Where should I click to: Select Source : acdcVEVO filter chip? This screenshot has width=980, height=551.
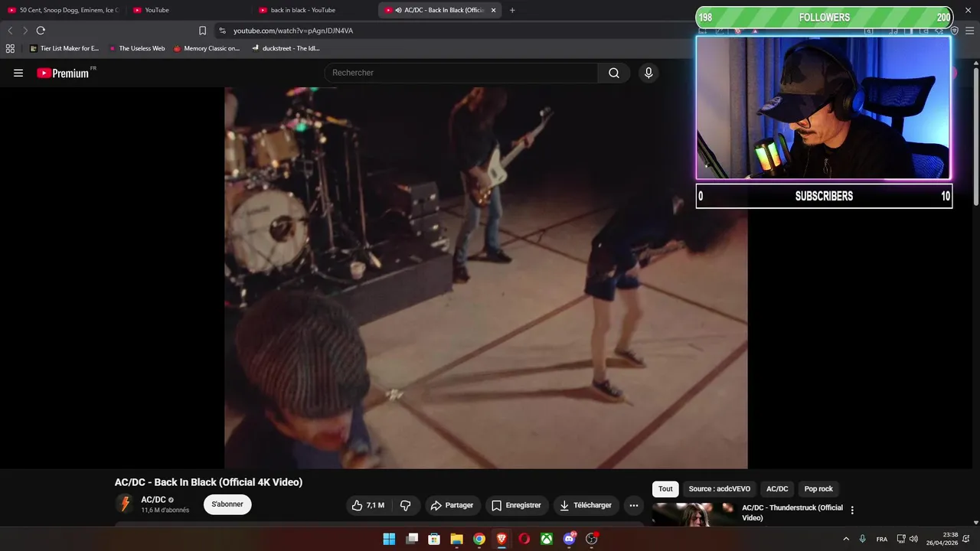click(719, 489)
